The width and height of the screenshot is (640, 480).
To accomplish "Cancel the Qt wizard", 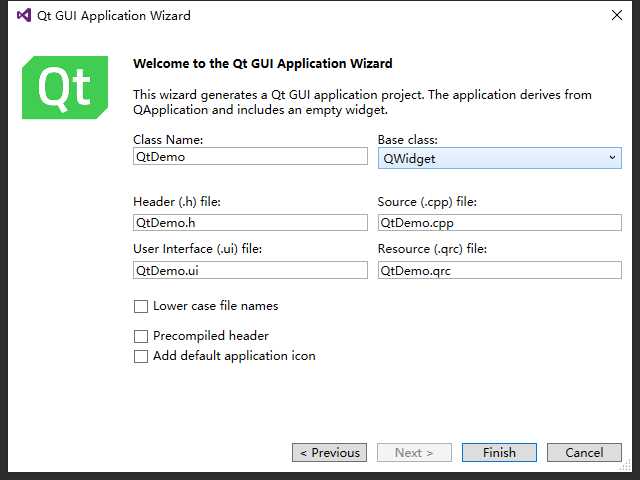I will pos(584,452).
